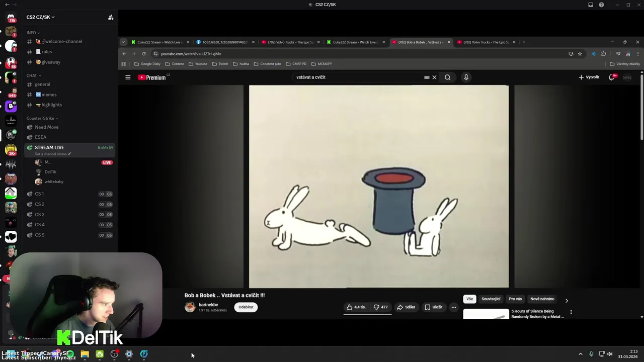Image resolution: width=644 pixels, height=362 pixels.
Task: Dislike the video with 477 dislikes
Action: [380, 307]
